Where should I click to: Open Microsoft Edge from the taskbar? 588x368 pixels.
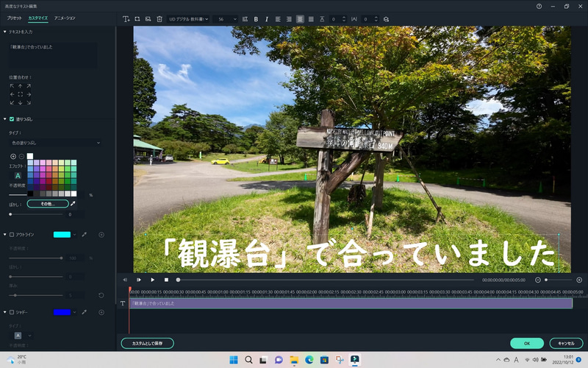pos(309,360)
